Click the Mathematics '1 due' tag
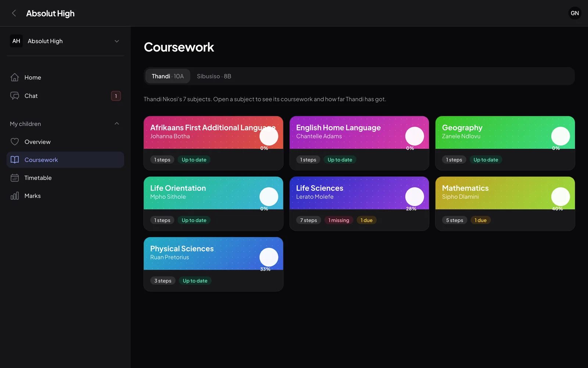 (x=480, y=220)
